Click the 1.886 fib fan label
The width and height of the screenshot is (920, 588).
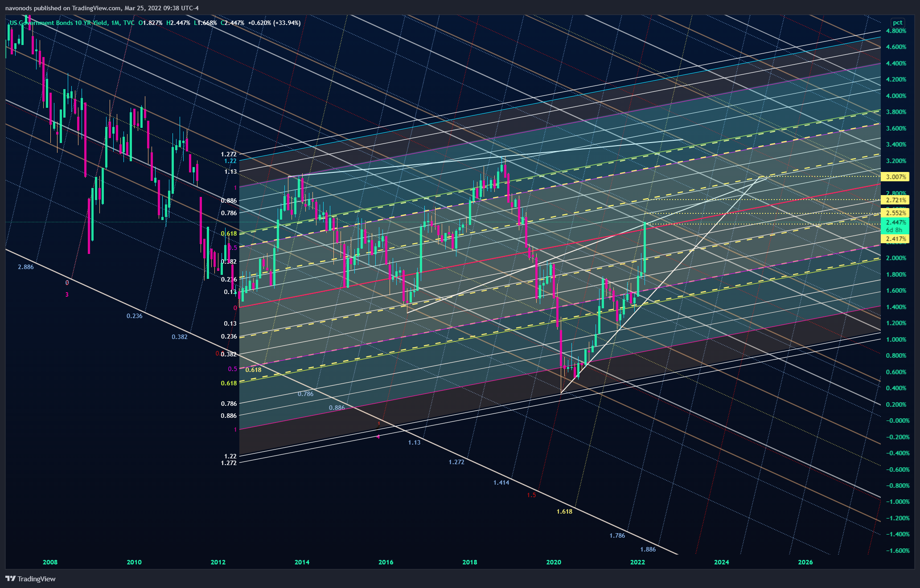648,549
